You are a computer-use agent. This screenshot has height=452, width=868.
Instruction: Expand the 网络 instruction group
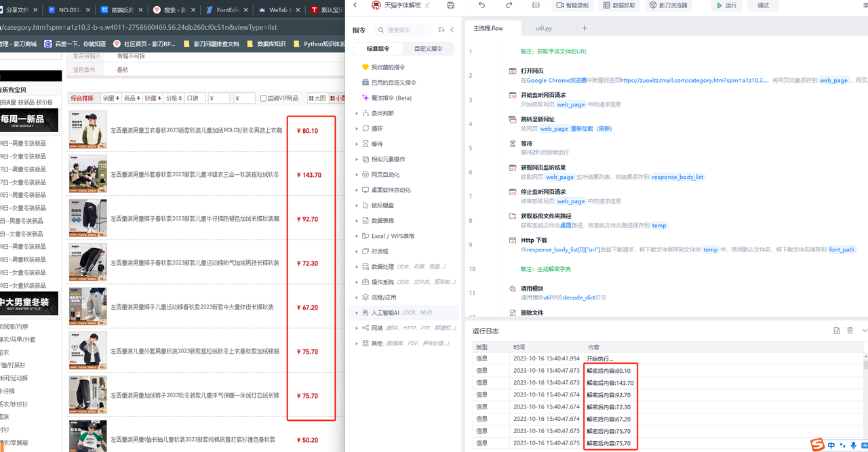[x=357, y=327]
